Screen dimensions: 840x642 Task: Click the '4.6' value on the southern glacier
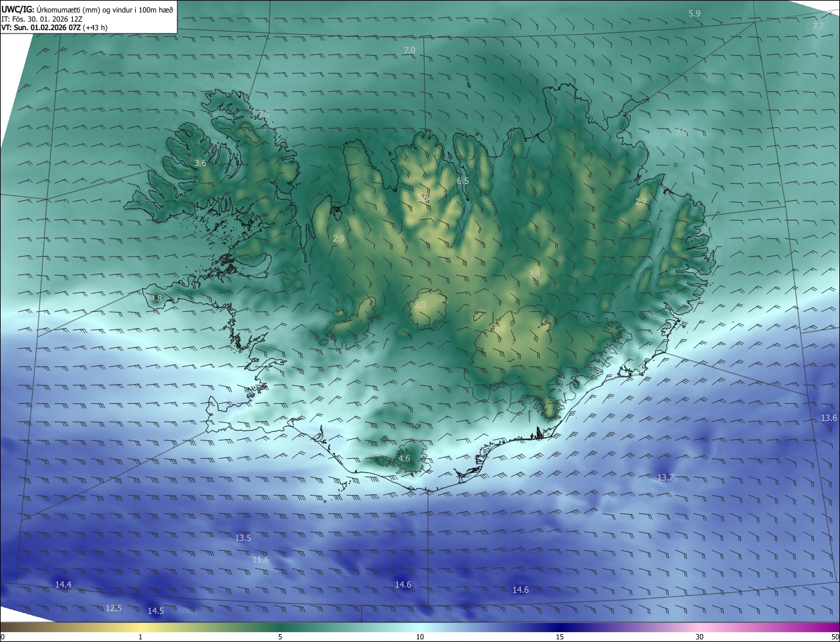[404, 459]
